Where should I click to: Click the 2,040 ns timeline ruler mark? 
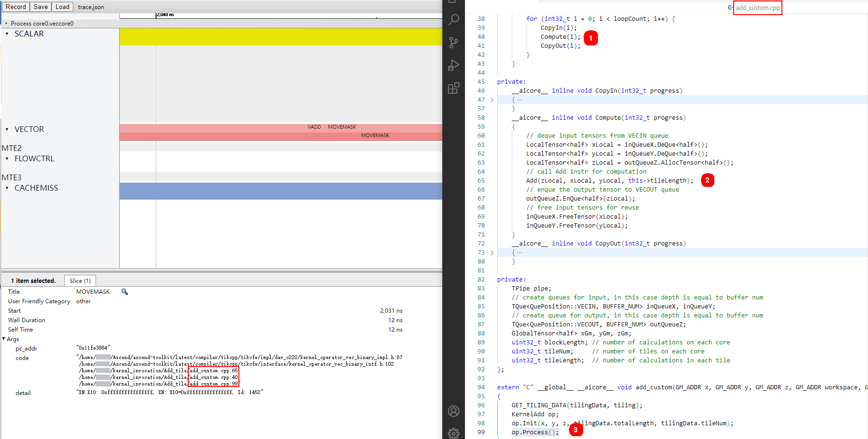pos(166,15)
